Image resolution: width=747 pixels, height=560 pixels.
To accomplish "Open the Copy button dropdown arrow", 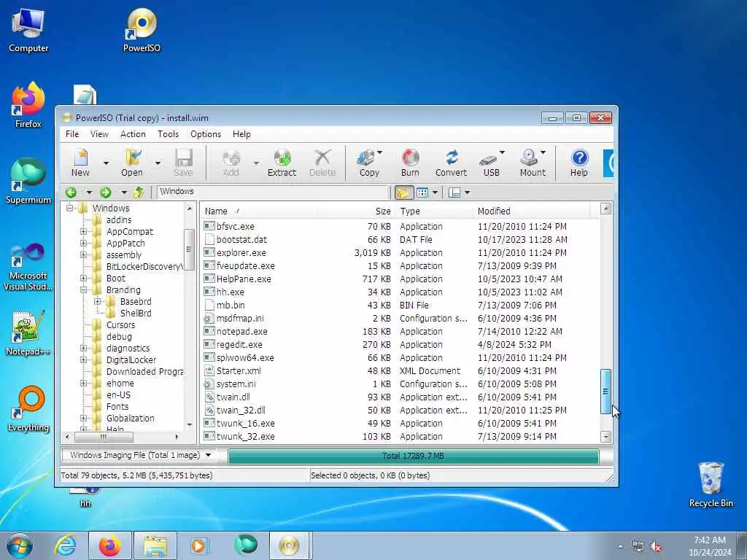I will tap(379, 153).
